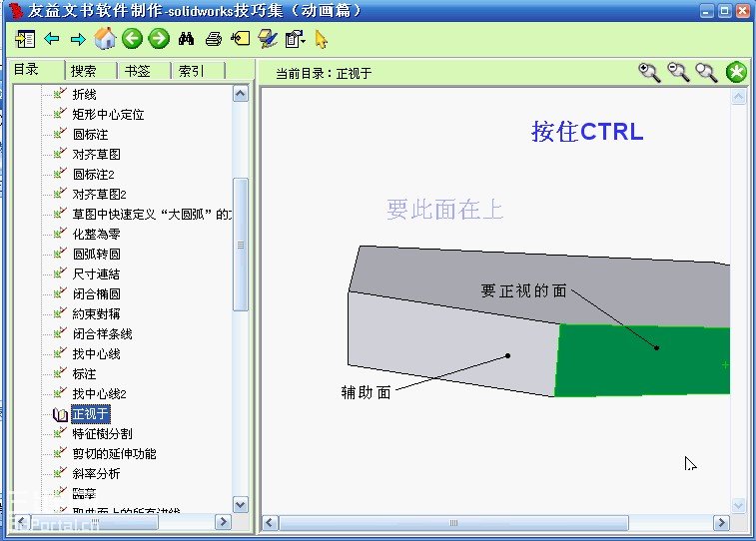Click the pencil notes icon in toolbar
Image resolution: width=756 pixels, height=541 pixels.
pyautogui.click(x=268, y=39)
